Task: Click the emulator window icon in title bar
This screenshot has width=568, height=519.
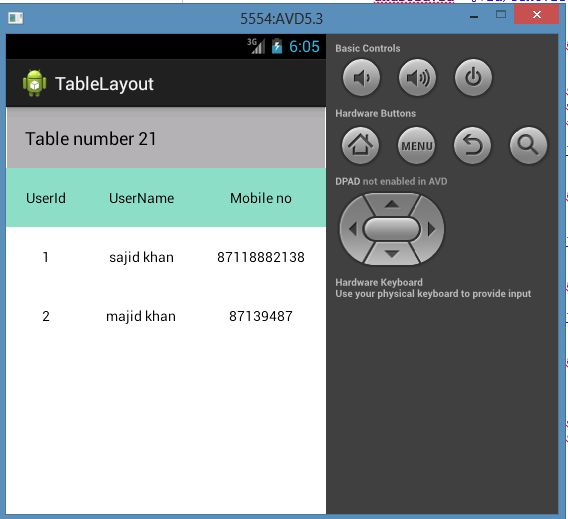Action: click(16, 18)
